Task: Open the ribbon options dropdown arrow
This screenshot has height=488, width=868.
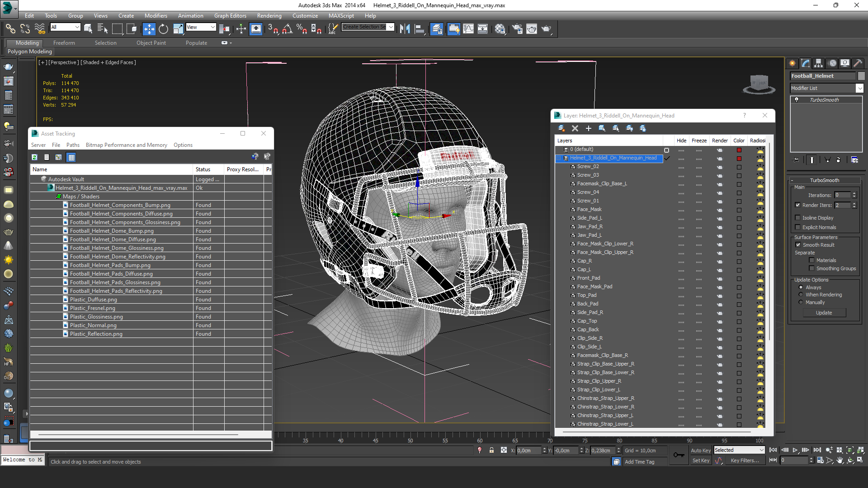Action: click(x=231, y=43)
